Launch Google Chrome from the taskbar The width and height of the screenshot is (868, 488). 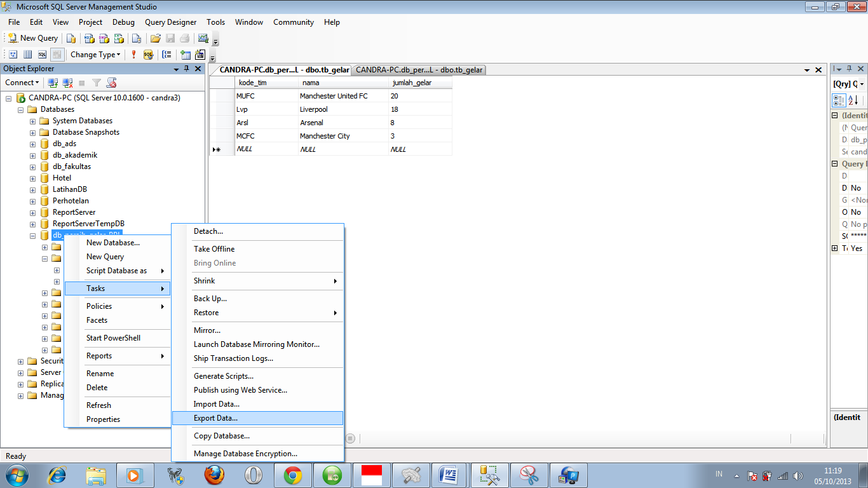(x=292, y=475)
